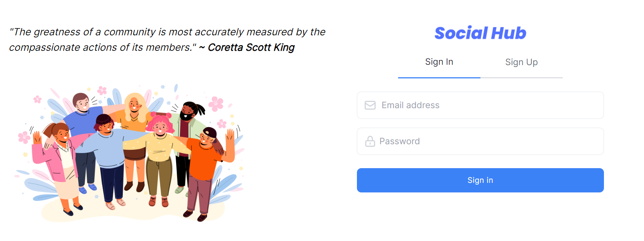Viewport: 644px width, 241px height.
Task: Submit with the blue Sign in button
Action: tap(480, 180)
